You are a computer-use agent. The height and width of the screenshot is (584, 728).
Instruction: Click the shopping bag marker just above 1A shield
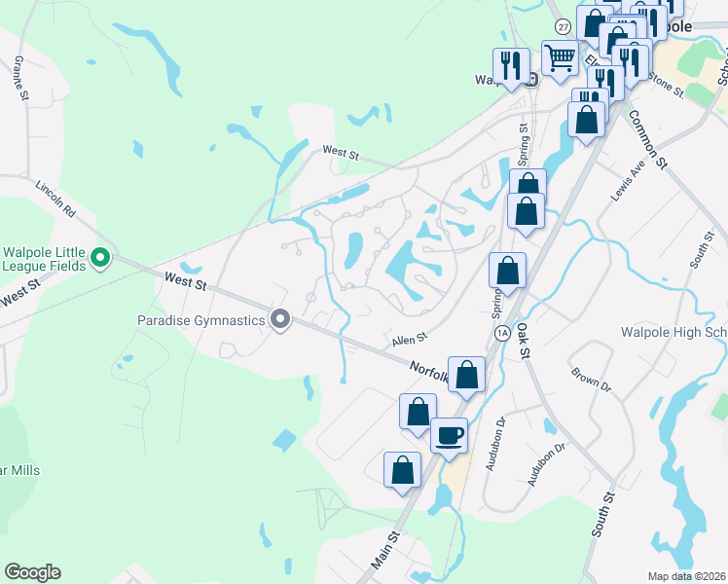pyautogui.click(x=507, y=272)
